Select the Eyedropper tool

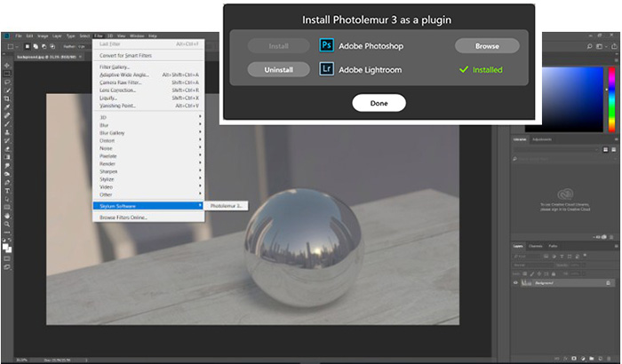(x=7, y=107)
